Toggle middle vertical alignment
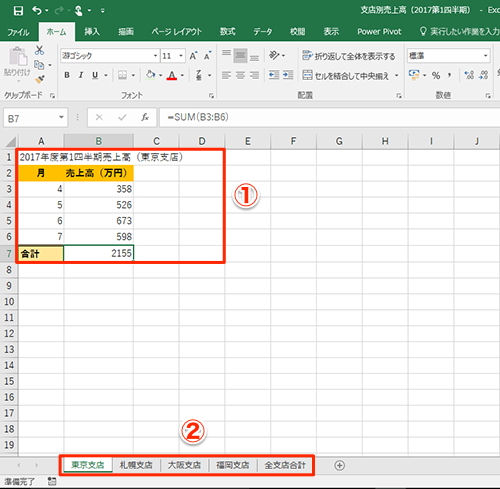The image size is (500, 489). 240,55
